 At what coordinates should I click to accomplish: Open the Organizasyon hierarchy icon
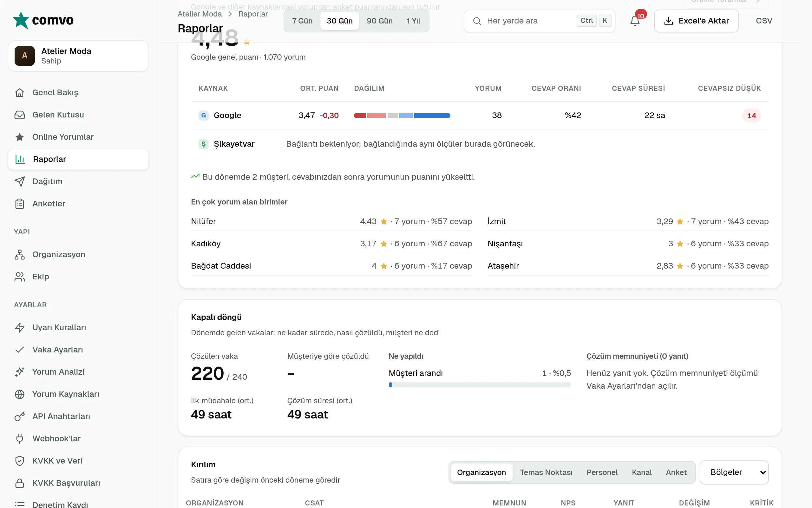[20, 254]
